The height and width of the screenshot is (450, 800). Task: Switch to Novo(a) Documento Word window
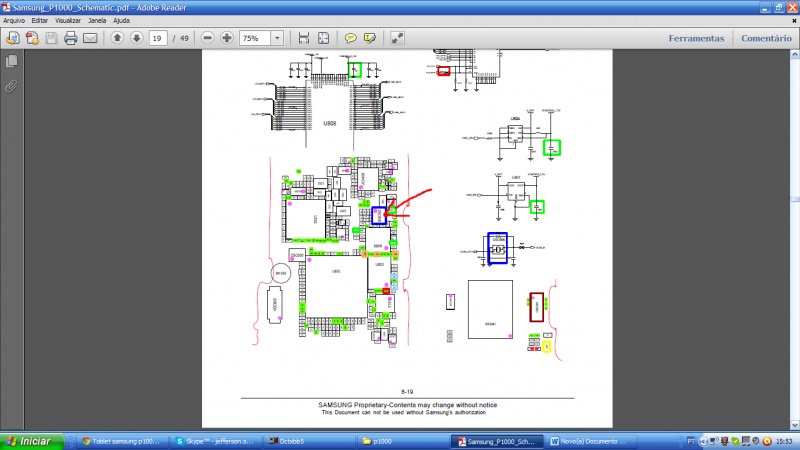tap(589, 441)
